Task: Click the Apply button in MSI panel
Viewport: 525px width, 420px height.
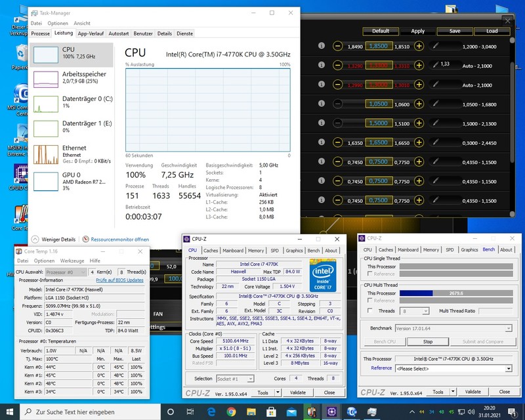Action: pos(417,31)
